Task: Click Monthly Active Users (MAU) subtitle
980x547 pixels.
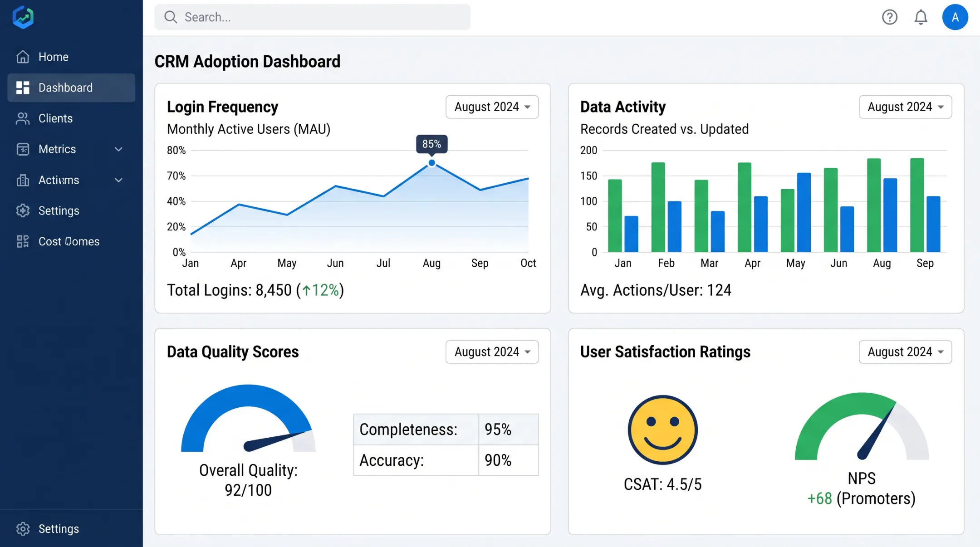Action: [249, 129]
